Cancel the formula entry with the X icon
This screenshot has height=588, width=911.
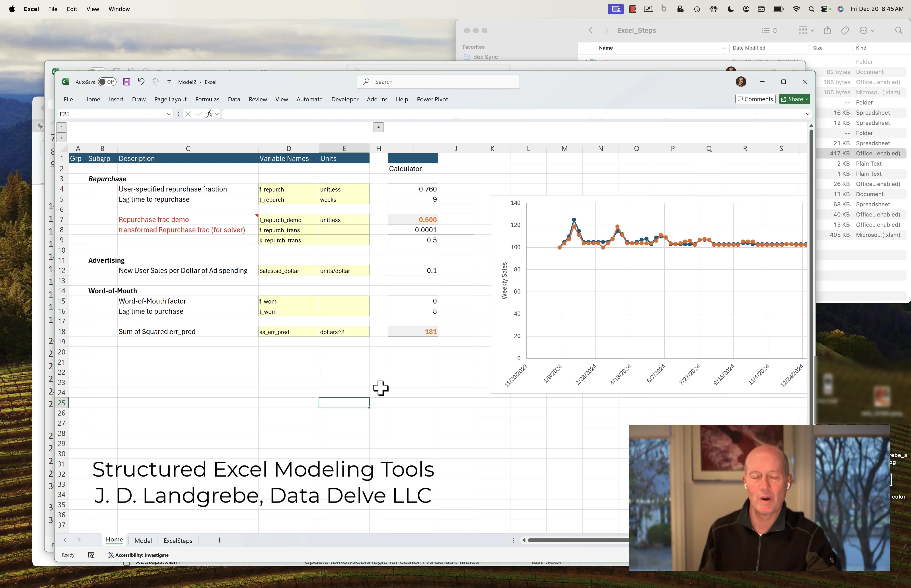click(188, 114)
